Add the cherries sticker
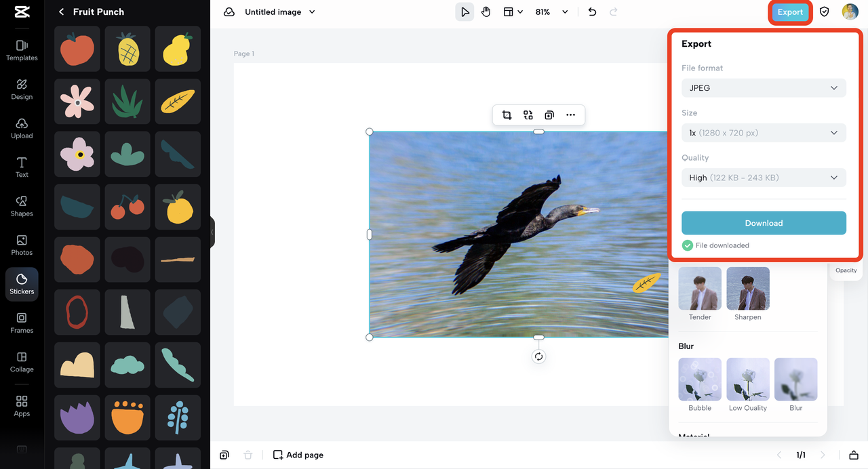This screenshot has width=868, height=469. 127,207
